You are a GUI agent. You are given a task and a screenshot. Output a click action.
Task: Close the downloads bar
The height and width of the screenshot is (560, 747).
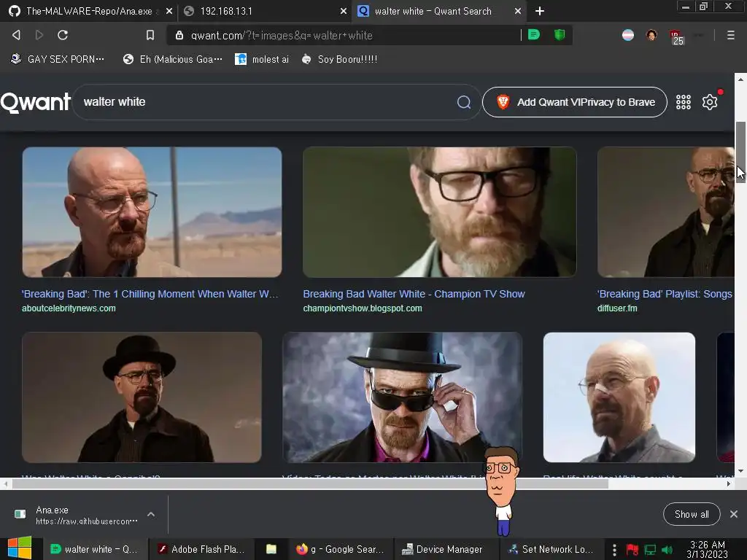pyautogui.click(x=734, y=514)
